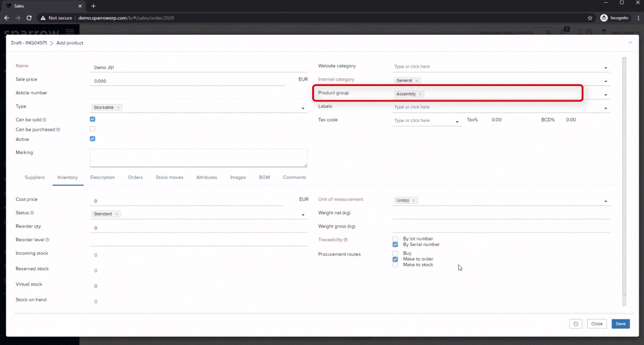Image resolution: width=644 pixels, height=345 pixels.
Task: Close the Add product dialog using X
Action: [630, 43]
